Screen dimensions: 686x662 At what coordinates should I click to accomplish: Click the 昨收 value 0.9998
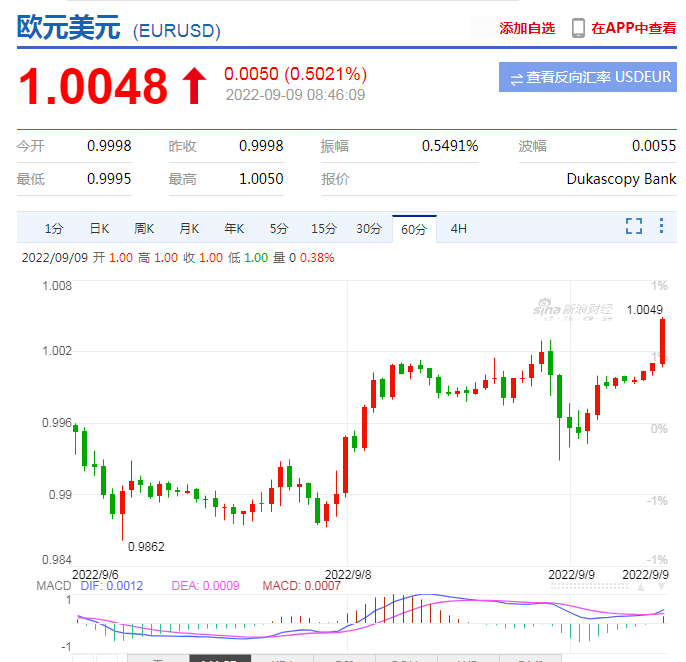[x=261, y=146]
